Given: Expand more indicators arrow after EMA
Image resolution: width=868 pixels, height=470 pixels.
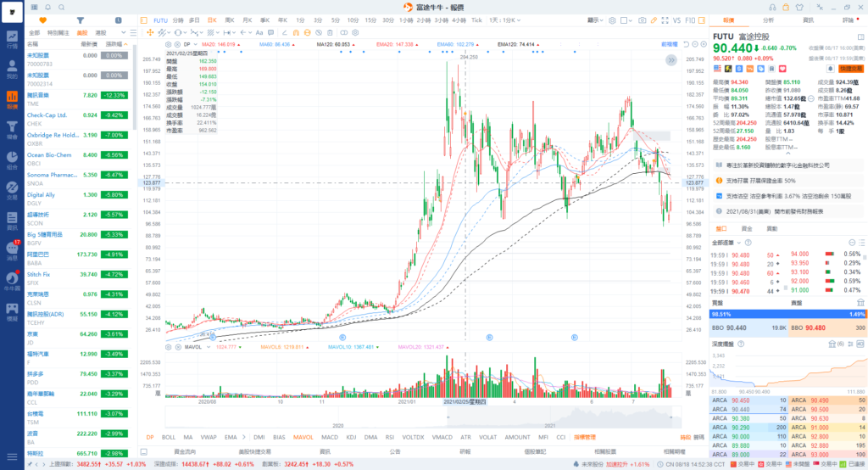Looking at the screenshot, I should (x=243, y=437).
